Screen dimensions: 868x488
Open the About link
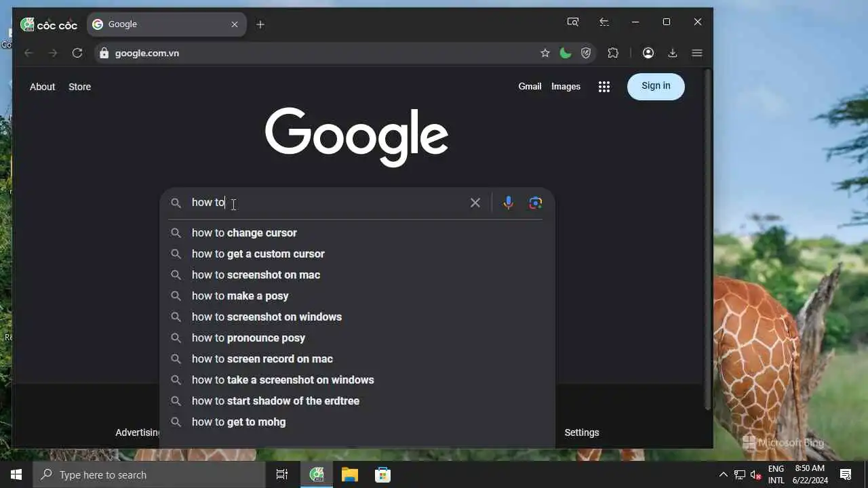(42, 87)
